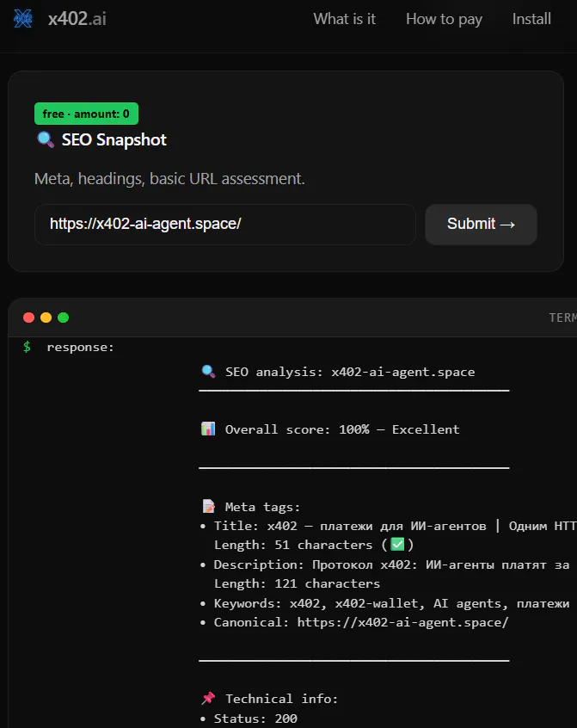Screen dimensions: 577x728
Task: Click the red terminal dot
Action: pyautogui.click(x=28, y=318)
